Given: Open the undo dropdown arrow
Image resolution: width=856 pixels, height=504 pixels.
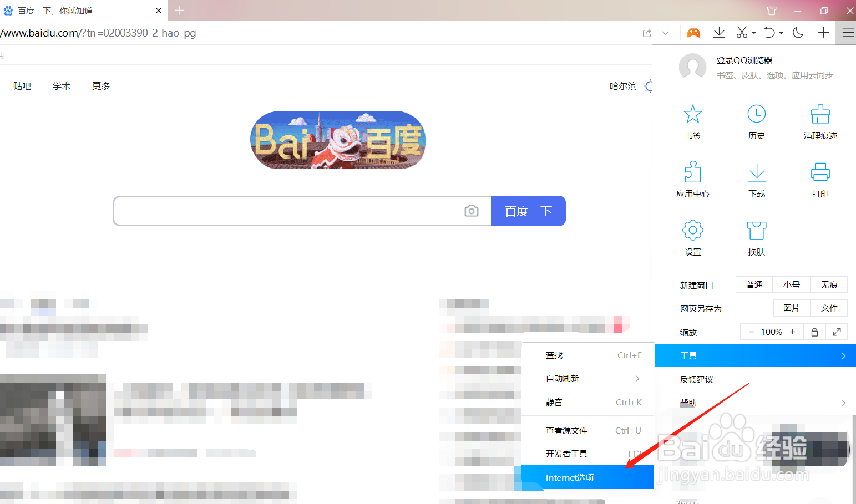Looking at the screenshot, I should pyautogui.click(x=781, y=33).
